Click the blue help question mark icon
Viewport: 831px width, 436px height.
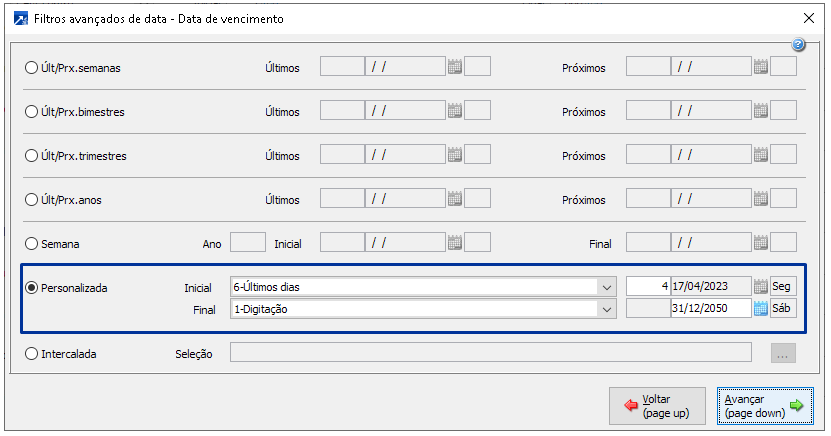pyautogui.click(x=799, y=45)
